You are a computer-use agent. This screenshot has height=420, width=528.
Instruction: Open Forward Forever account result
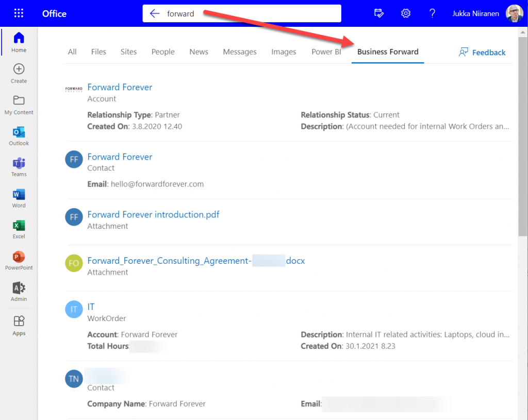pos(120,87)
